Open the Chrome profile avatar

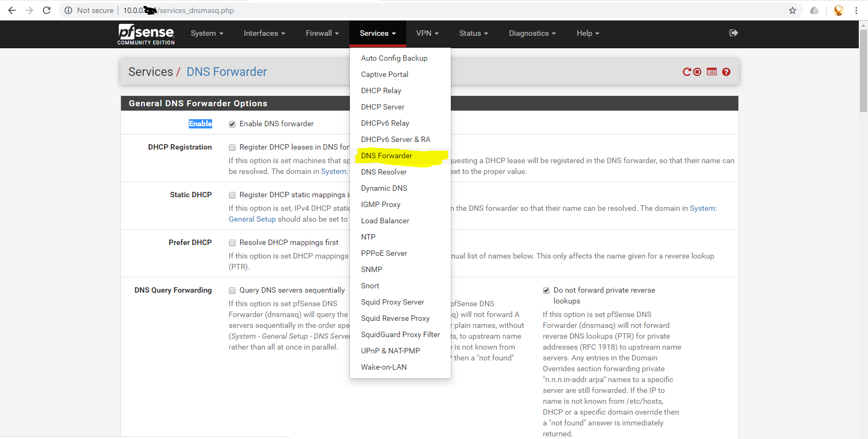[839, 10]
